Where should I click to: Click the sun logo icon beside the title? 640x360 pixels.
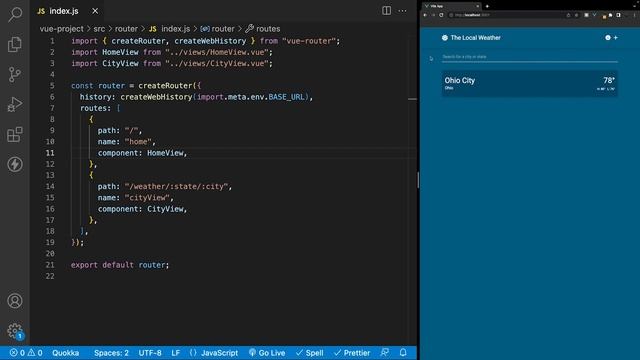pyautogui.click(x=444, y=38)
